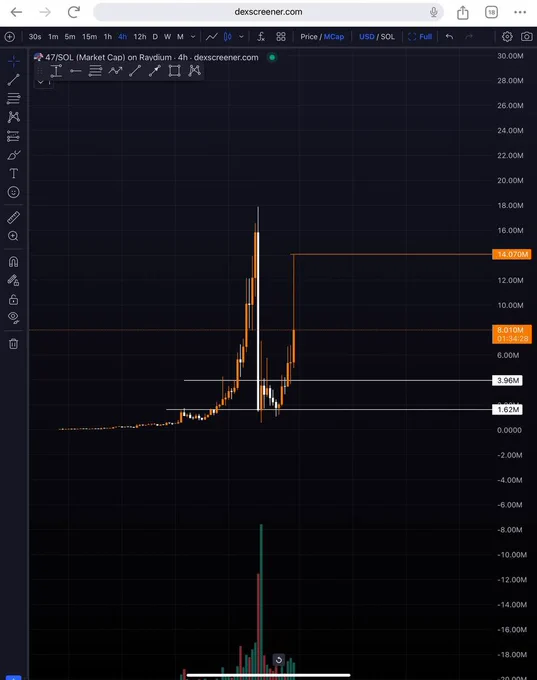Expand the chart type dropdown
Image resolution: width=537 pixels, height=680 pixels.
pos(242,37)
